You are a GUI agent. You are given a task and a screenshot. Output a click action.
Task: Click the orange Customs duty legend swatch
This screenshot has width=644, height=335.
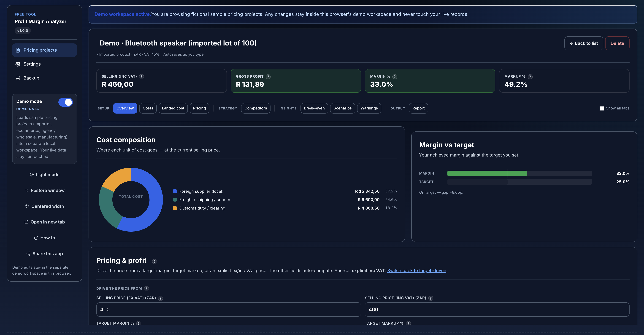pos(175,208)
